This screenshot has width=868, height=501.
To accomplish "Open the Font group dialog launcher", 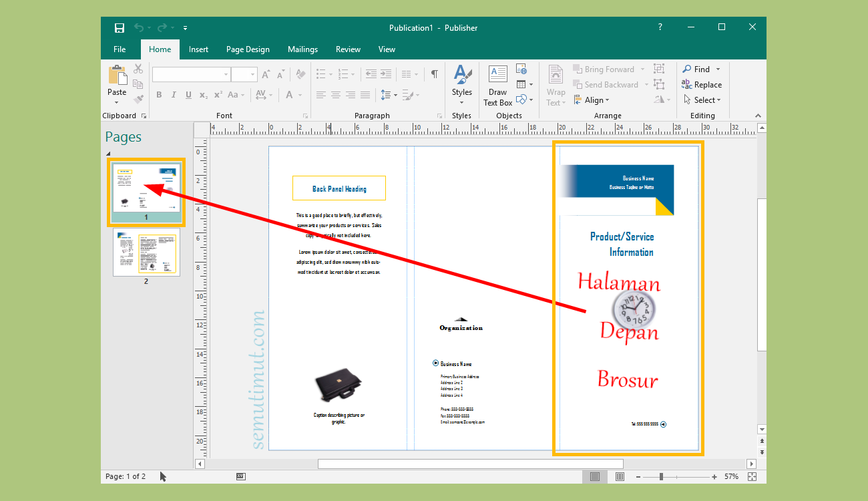I will 306,116.
